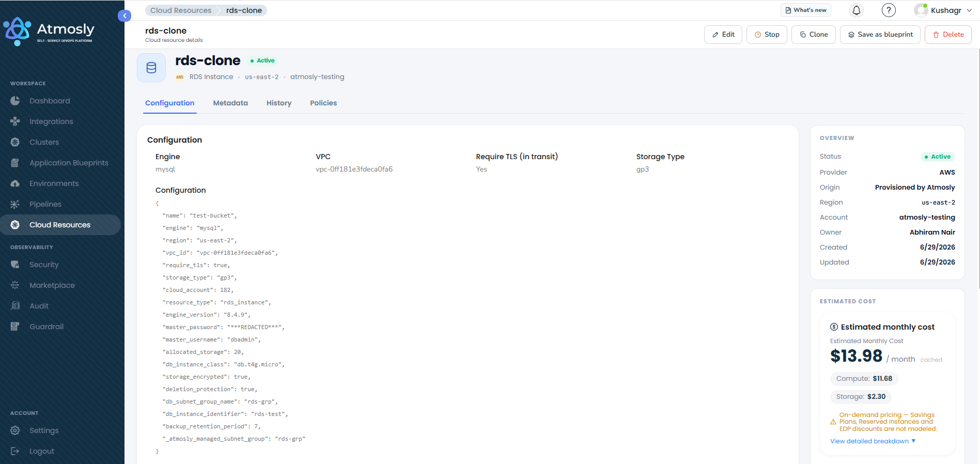Viewport: 980px width, 464px height.
Task: Delete the rds-clone resource
Action: 948,35
